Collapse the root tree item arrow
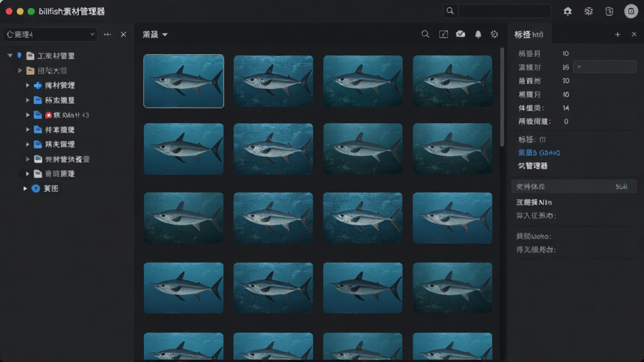The image size is (644, 362). [x=10, y=55]
